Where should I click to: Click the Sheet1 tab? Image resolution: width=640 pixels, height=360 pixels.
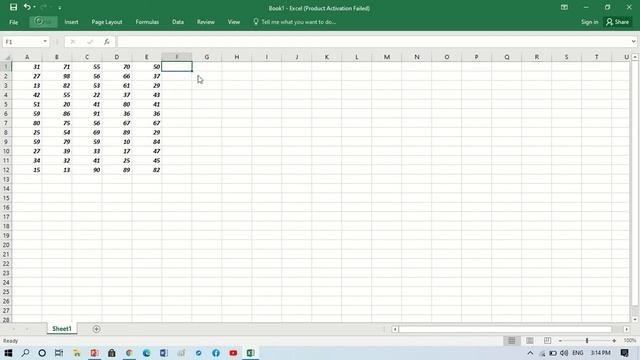(62, 329)
